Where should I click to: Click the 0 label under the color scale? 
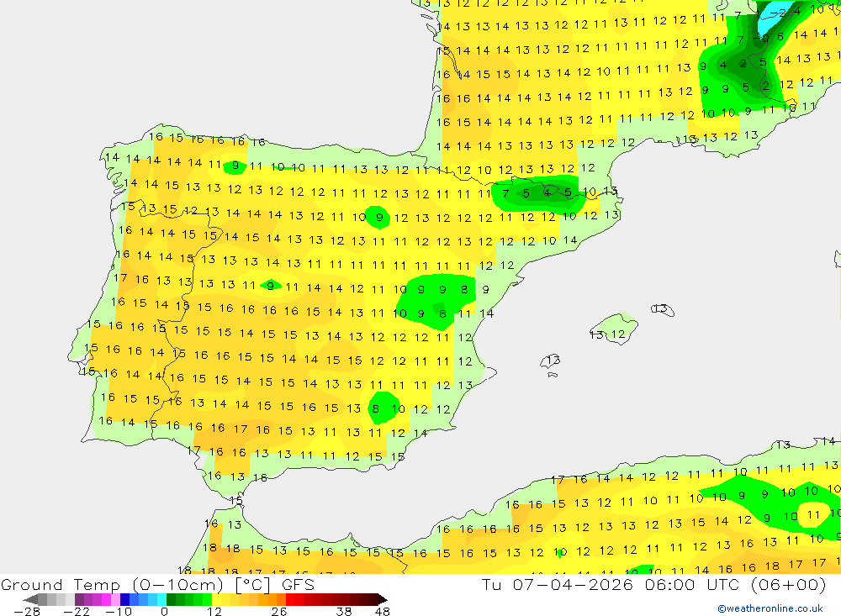tap(164, 612)
